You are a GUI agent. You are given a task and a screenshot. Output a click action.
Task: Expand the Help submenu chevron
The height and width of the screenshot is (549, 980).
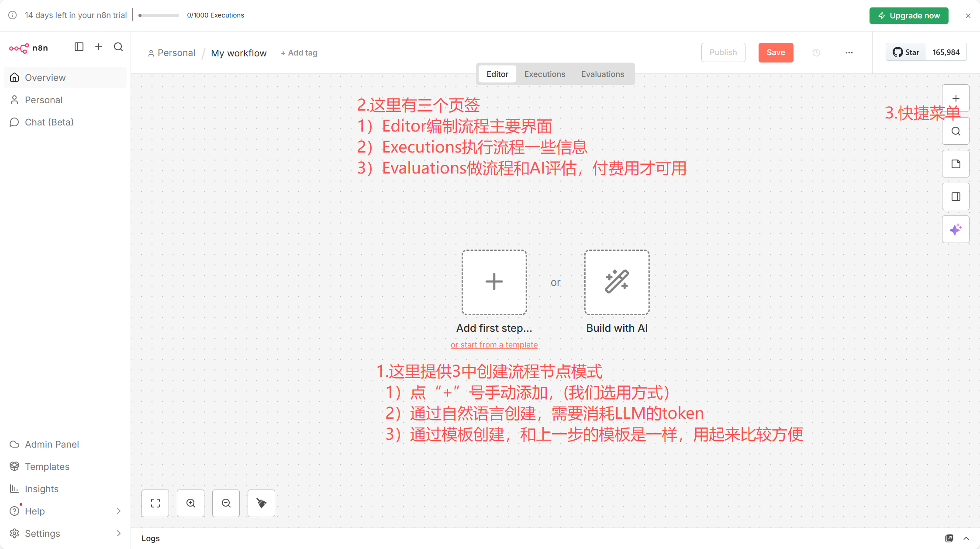click(119, 511)
